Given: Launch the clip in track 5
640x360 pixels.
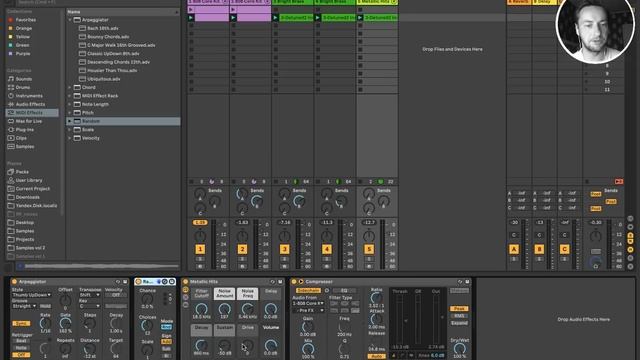Looking at the screenshot, I should 360,18.
